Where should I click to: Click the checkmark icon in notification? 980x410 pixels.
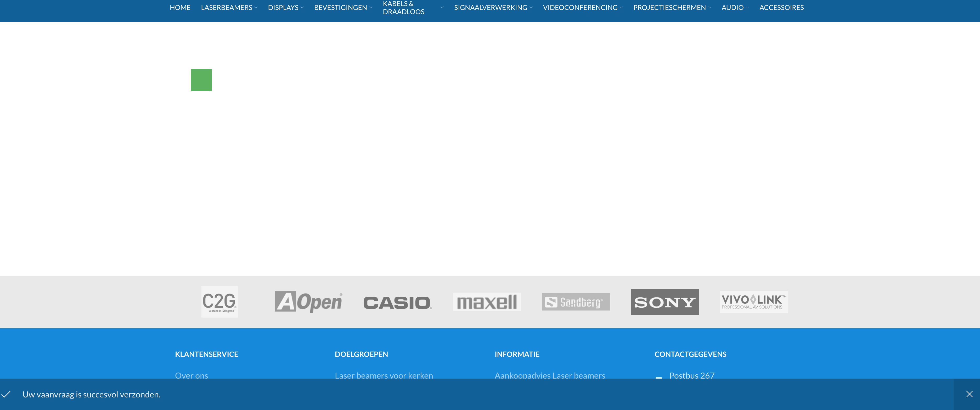point(6,394)
